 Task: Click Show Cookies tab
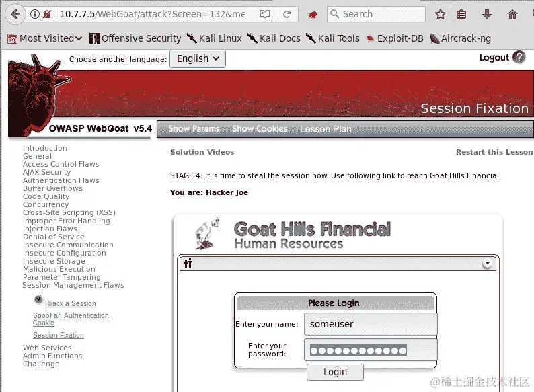click(260, 128)
